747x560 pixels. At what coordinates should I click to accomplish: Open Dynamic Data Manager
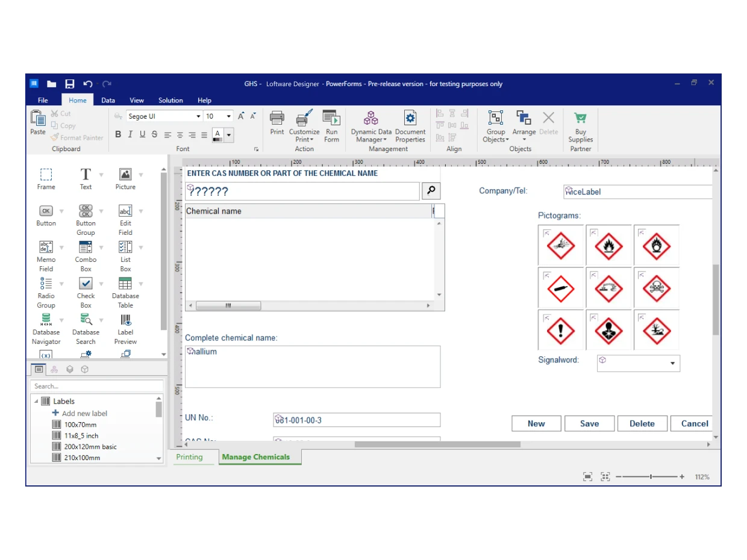click(371, 119)
